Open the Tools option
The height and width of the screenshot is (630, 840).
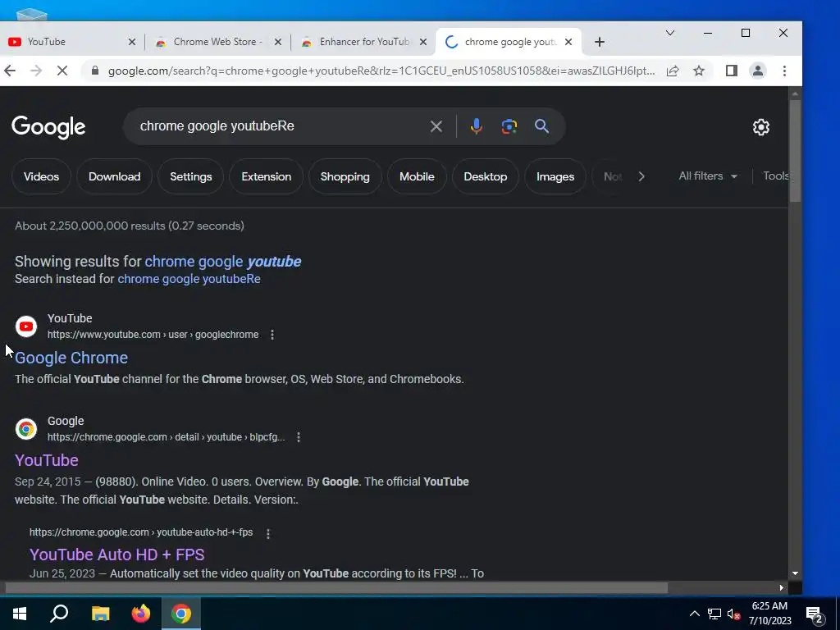tap(775, 176)
